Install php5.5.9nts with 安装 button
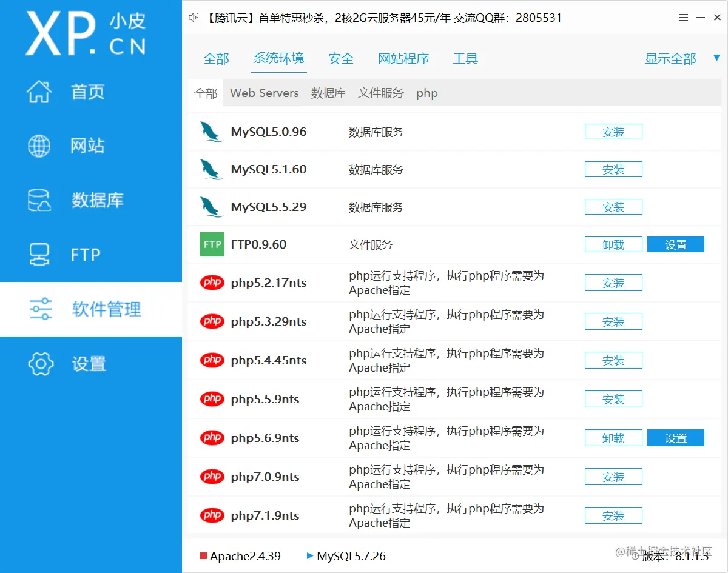 coord(613,399)
